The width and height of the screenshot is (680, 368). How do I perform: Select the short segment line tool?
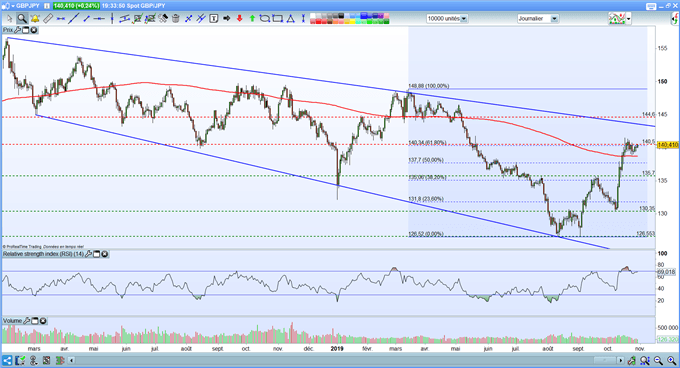click(x=86, y=19)
